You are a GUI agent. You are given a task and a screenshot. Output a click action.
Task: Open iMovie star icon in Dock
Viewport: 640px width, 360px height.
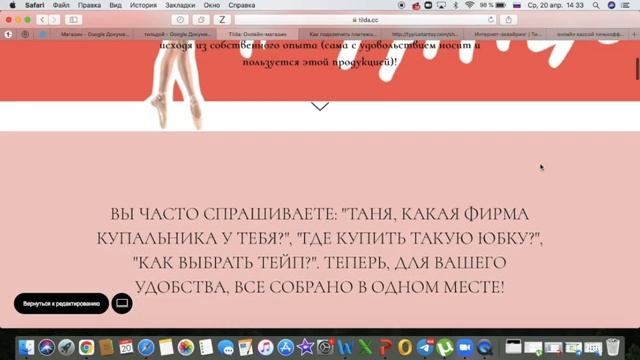point(305,348)
